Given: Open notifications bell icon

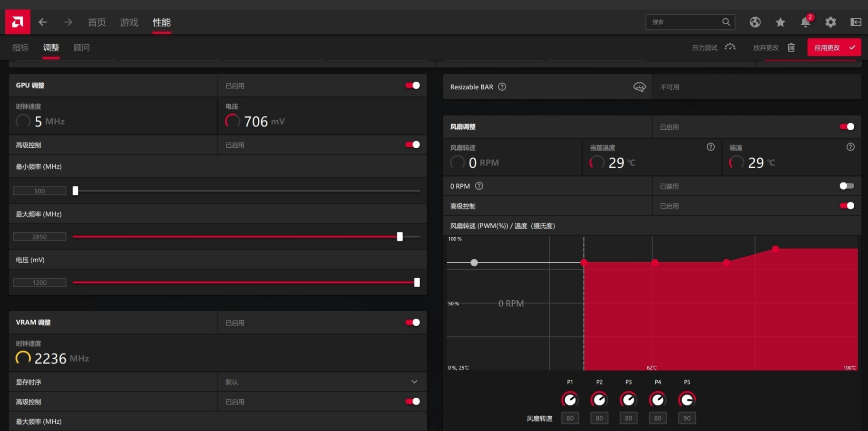Looking at the screenshot, I should (805, 22).
